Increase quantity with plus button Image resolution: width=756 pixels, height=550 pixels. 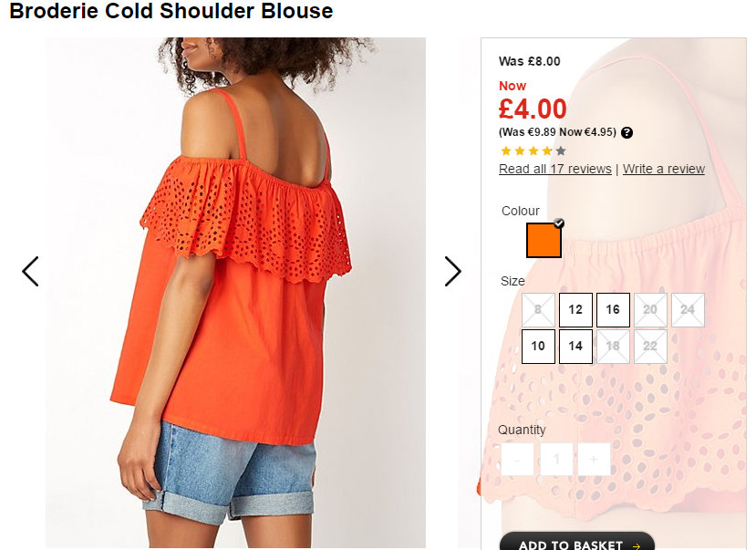click(x=594, y=460)
